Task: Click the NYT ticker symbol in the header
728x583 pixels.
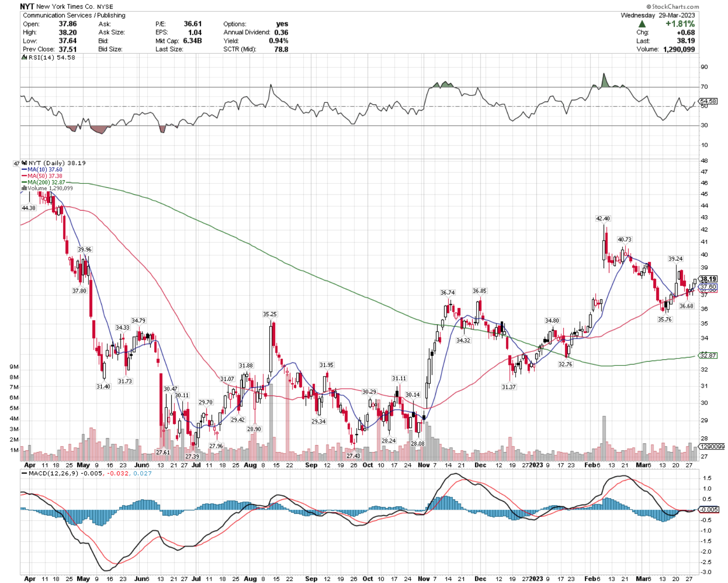Action: click(x=27, y=7)
